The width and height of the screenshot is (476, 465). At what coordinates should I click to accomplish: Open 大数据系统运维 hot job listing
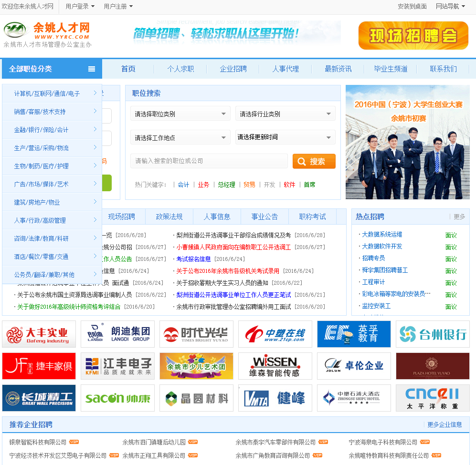(x=382, y=234)
